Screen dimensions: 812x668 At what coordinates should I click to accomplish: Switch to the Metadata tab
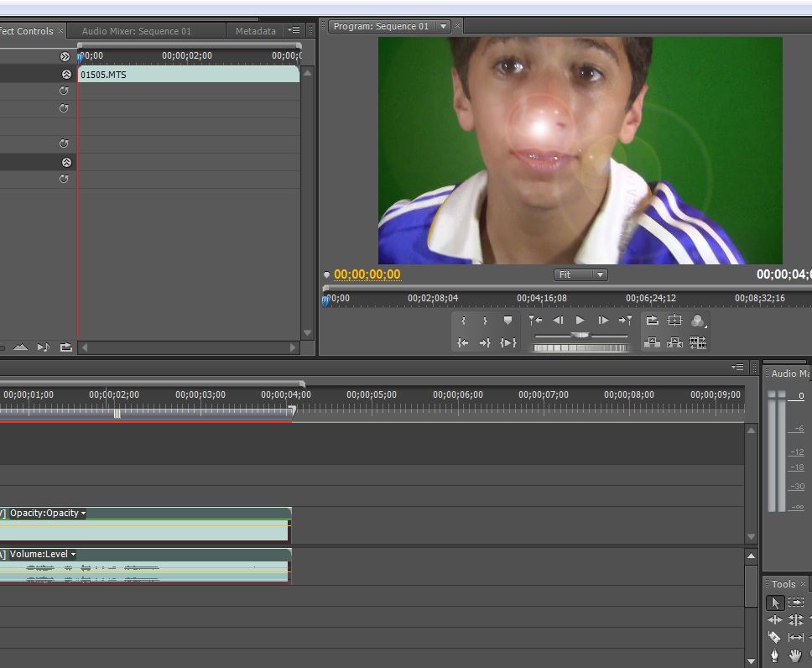pos(255,30)
